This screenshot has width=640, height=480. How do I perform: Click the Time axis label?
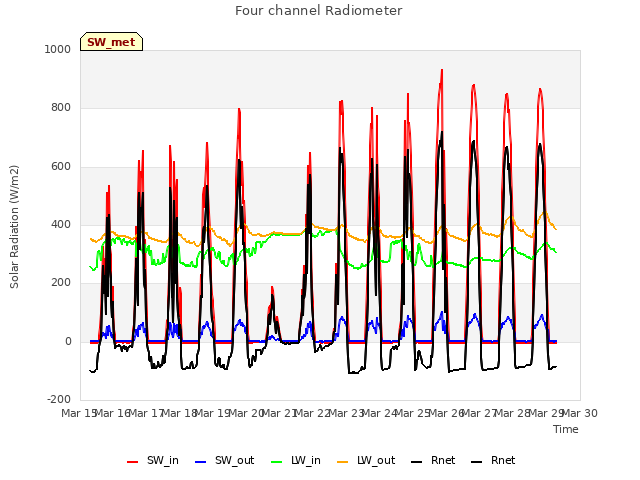(x=566, y=429)
